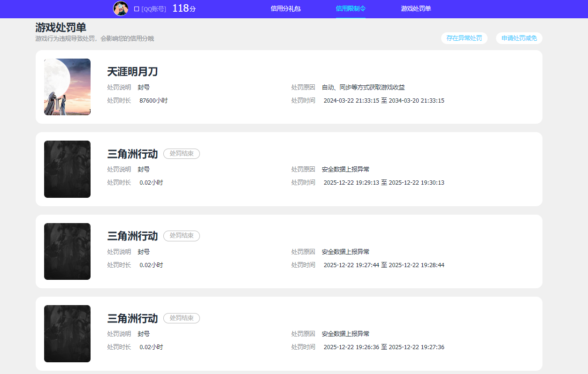Open the second 三角洲行动 thumbnail image
Viewport: 588px width, 374px height.
pyautogui.click(x=67, y=251)
